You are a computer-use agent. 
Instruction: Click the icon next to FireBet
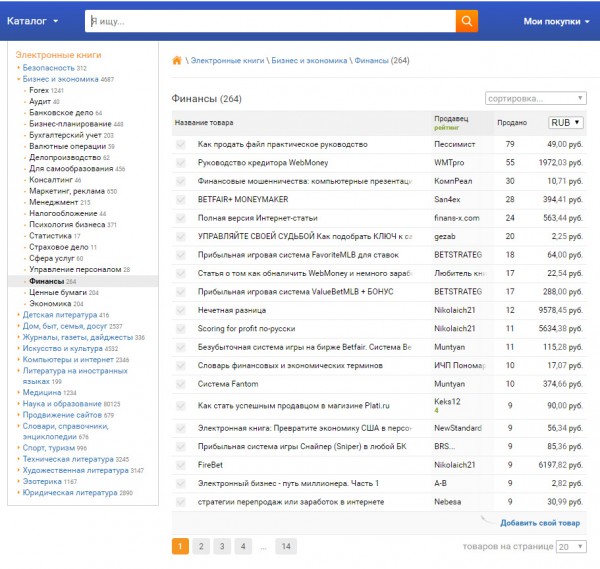point(181,465)
